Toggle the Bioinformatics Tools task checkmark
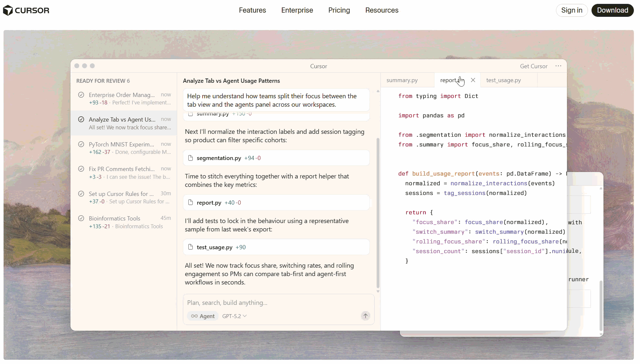The height and width of the screenshot is (364, 640). point(81,218)
